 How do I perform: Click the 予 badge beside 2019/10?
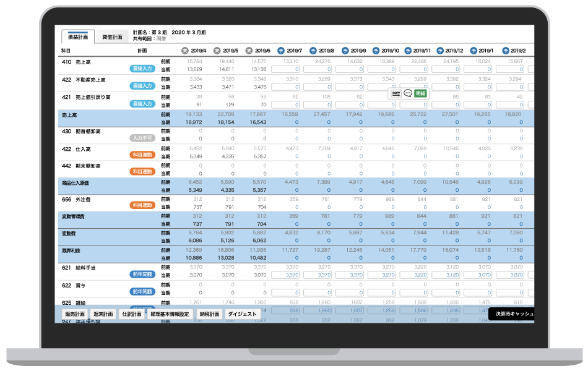pyautogui.click(x=377, y=51)
